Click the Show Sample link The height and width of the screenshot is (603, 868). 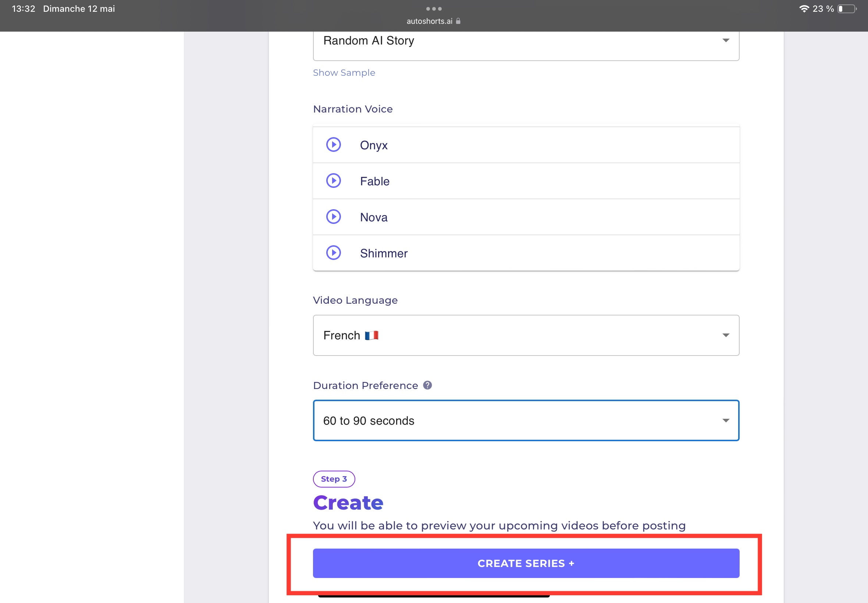[x=344, y=72]
